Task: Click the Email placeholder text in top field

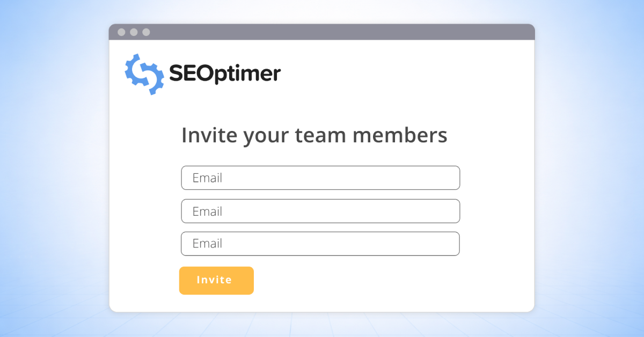Action: [207, 178]
